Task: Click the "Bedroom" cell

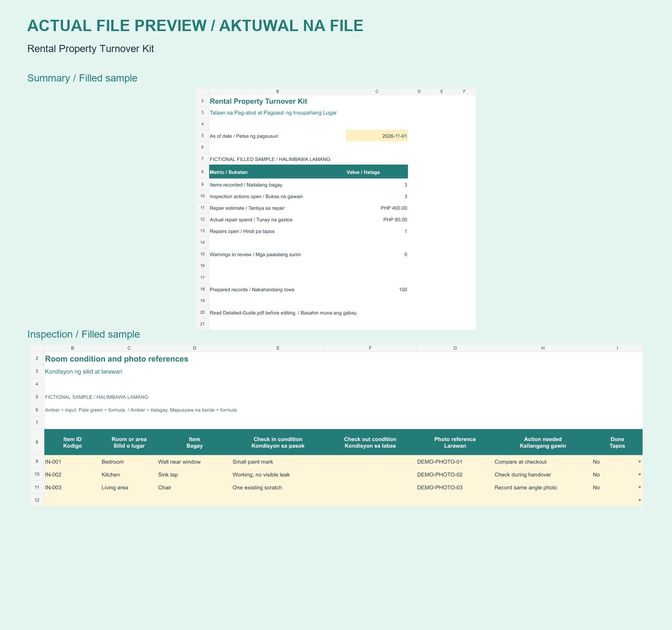Action: [x=129, y=462]
